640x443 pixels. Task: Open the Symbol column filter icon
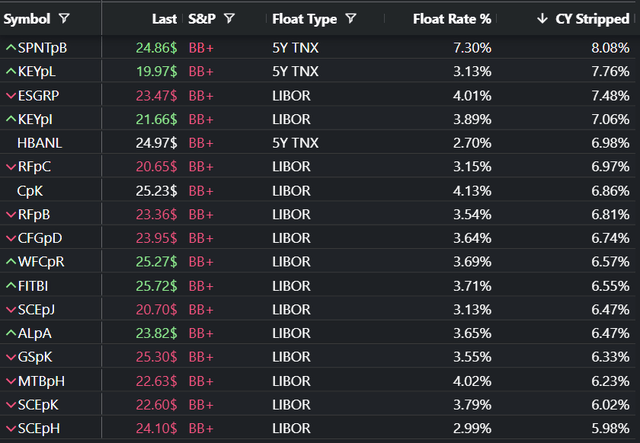[x=64, y=18]
